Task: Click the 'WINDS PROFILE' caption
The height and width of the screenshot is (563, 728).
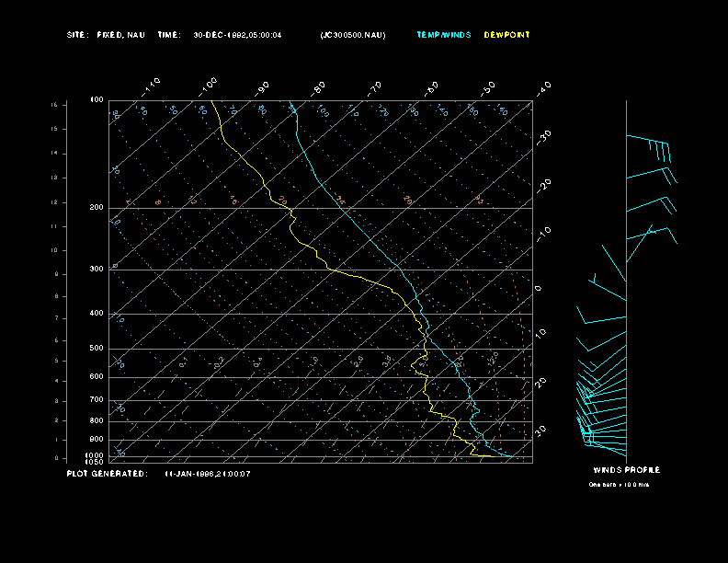Action: pos(626,470)
